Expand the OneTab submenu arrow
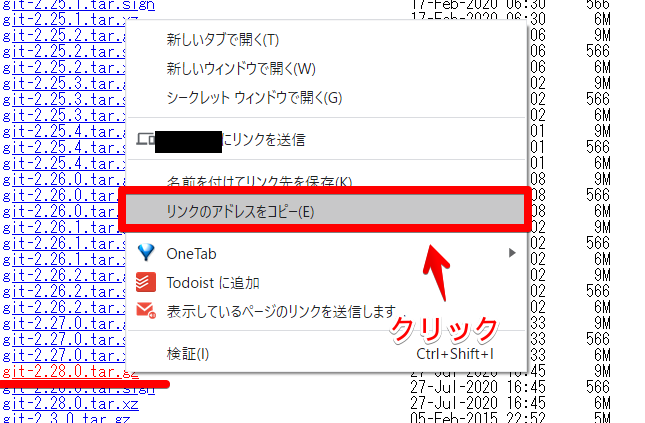Viewport: 645px width, 423px height. [512, 253]
